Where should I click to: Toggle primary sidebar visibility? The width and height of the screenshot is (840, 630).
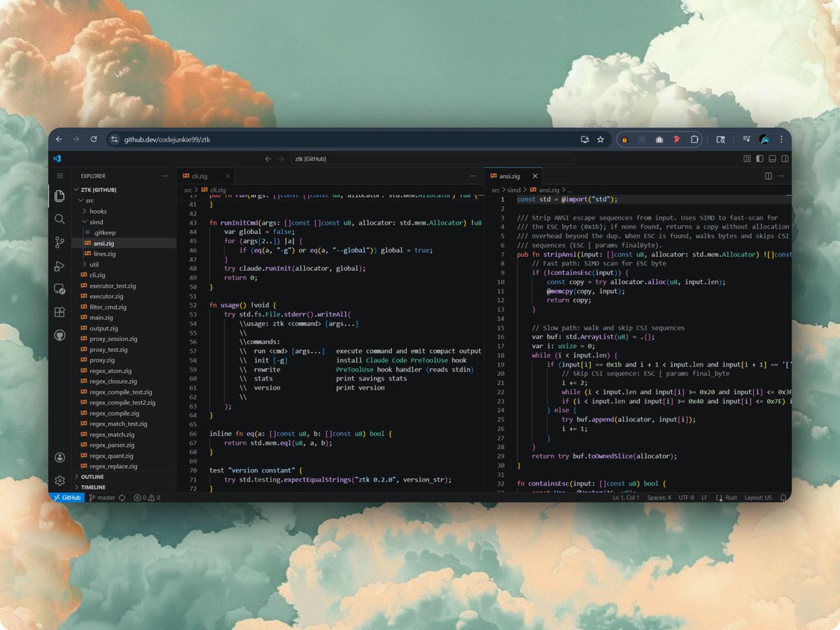point(759,158)
